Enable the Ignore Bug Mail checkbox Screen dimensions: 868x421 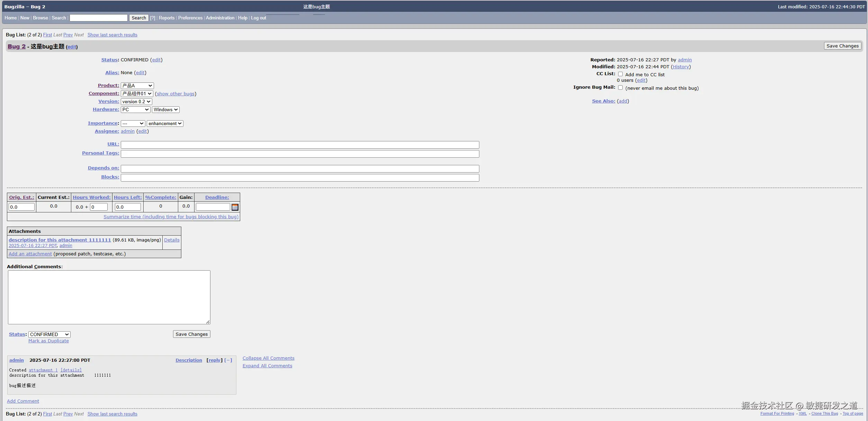pyautogui.click(x=620, y=88)
